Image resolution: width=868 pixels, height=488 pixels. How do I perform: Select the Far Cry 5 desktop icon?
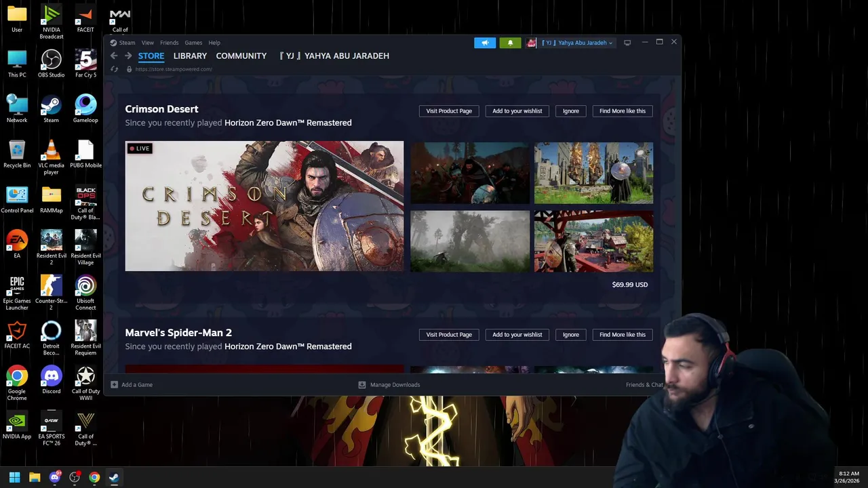click(85, 64)
